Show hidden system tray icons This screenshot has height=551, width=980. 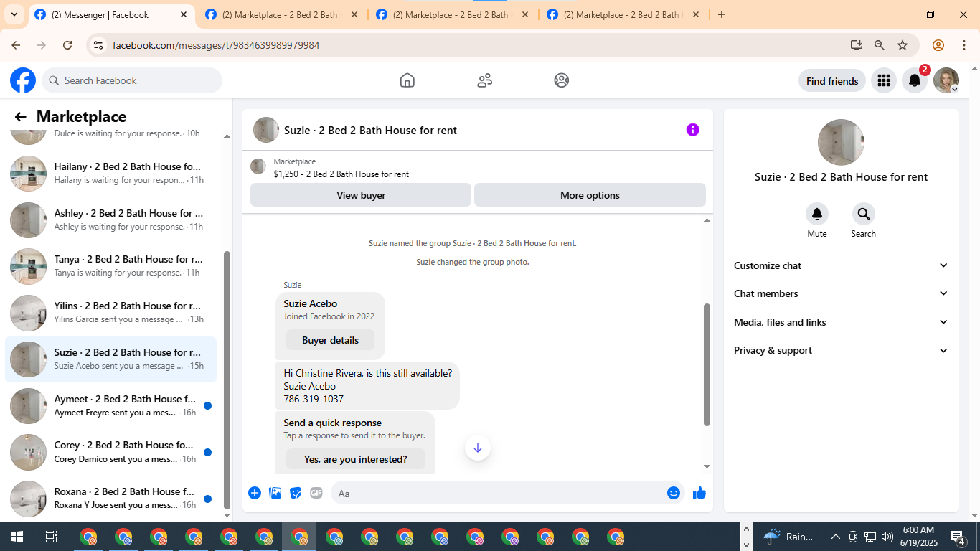835,537
